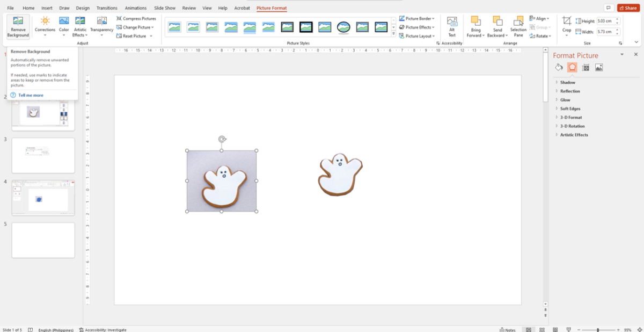Screen dimensions: 644x332
Task: Open the Transparency options
Action: point(101,25)
